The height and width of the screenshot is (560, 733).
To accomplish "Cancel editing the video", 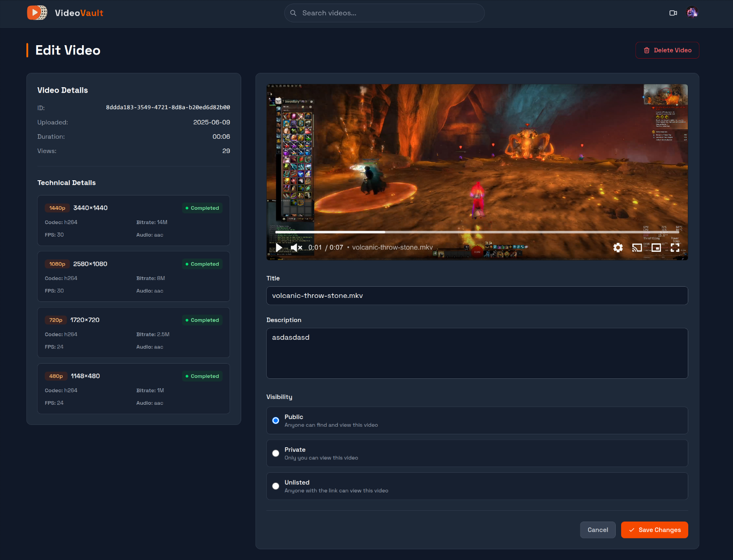I will pos(597,530).
